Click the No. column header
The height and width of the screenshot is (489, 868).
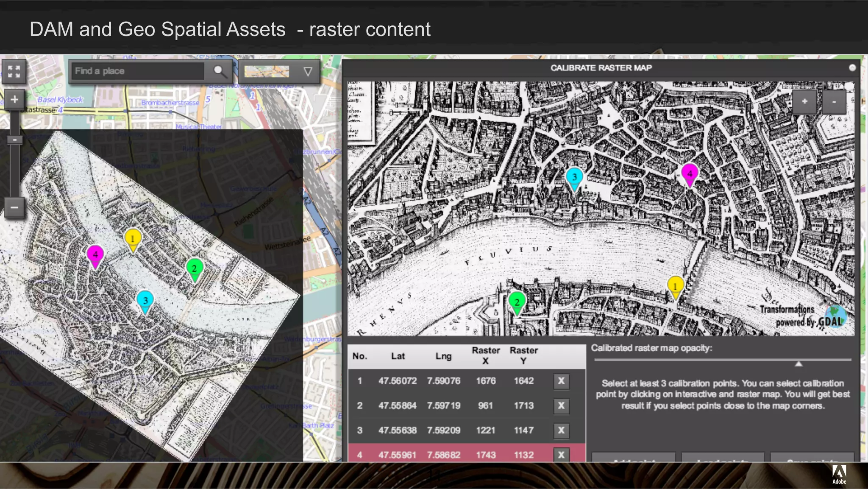pyautogui.click(x=360, y=356)
